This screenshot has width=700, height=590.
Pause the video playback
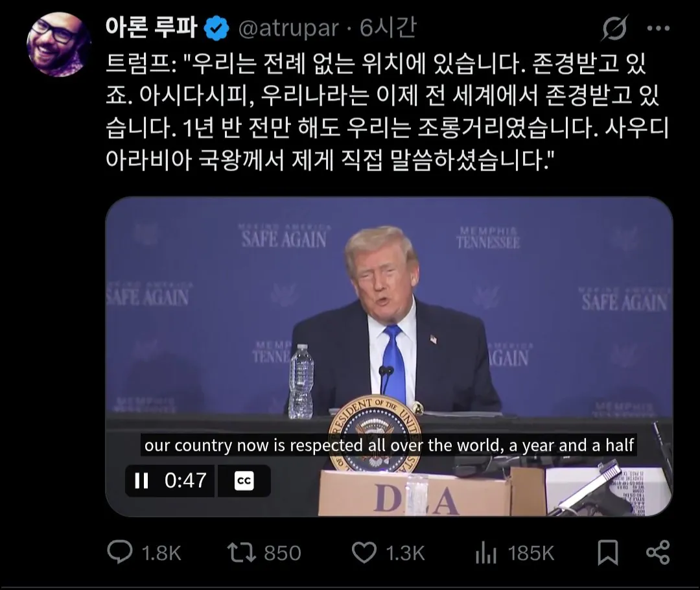point(141,481)
